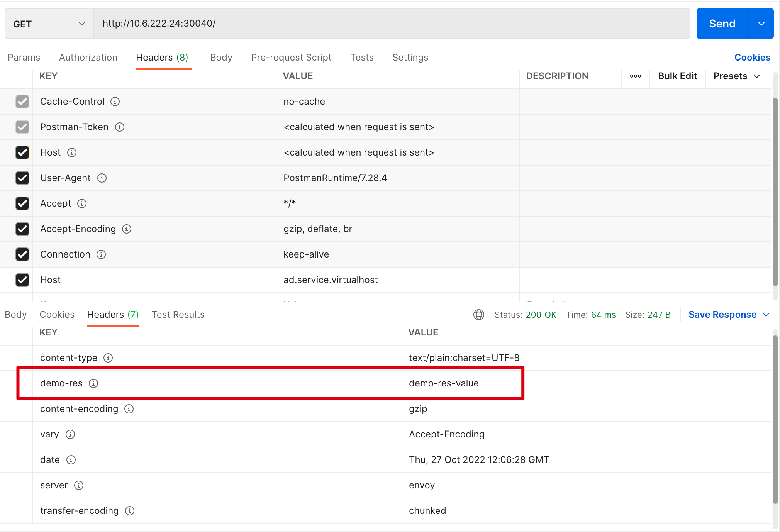Viewport: 780px width, 532px height.
Task: Uncheck the auto-generated Host header checkbox
Action: 22,152
